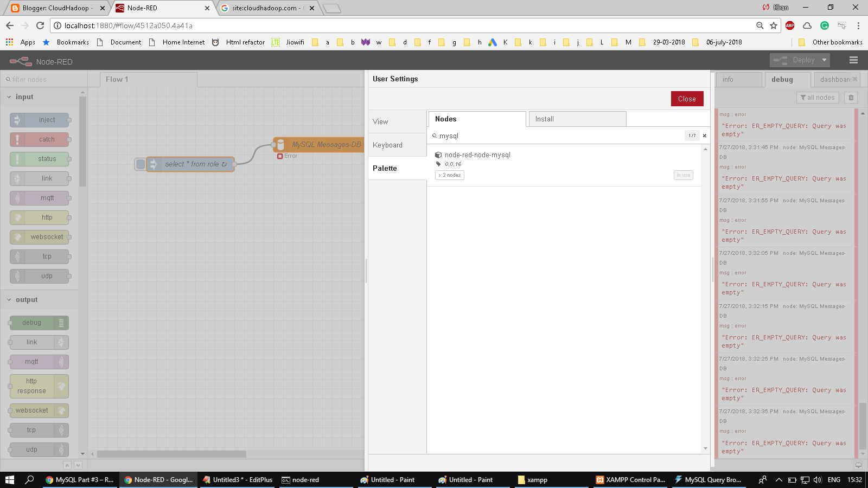Image resolution: width=868 pixels, height=488 pixels.
Task: Click the Deploy button
Action: [794, 60]
